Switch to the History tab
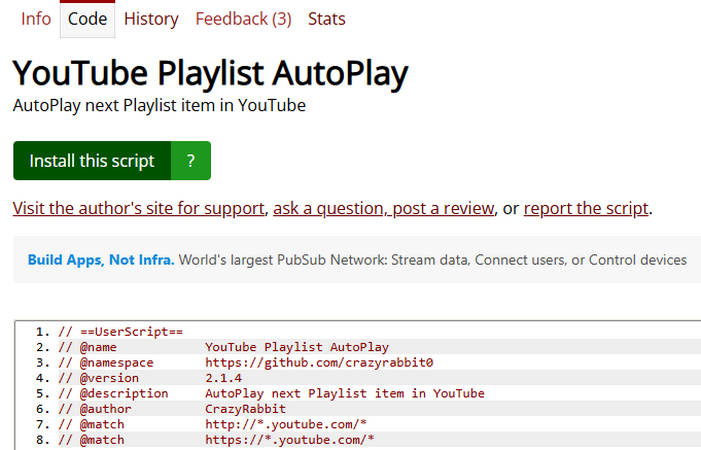The height and width of the screenshot is (450, 701). click(151, 19)
